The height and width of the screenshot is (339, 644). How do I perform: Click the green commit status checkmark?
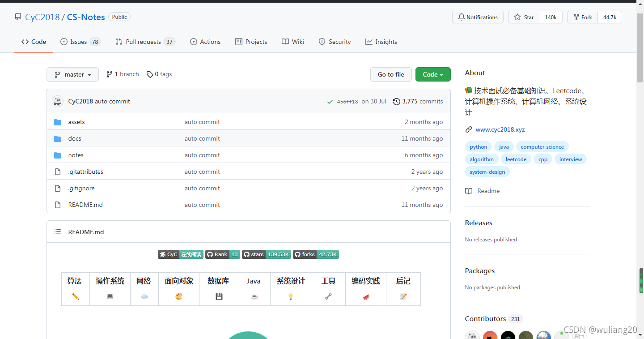point(330,102)
